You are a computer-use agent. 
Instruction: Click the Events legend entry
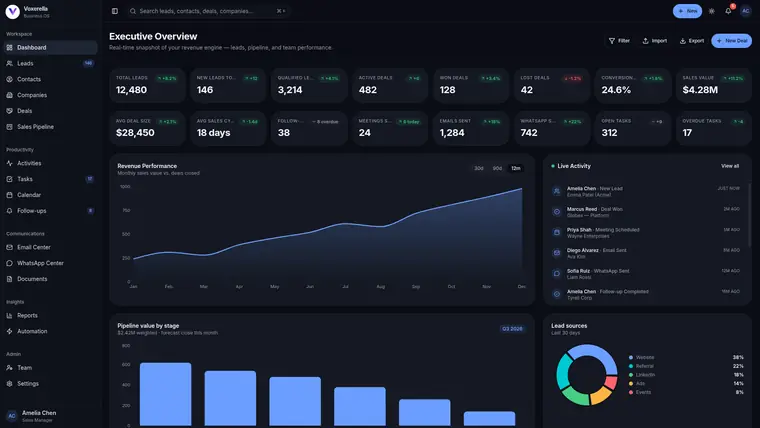click(x=686, y=392)
